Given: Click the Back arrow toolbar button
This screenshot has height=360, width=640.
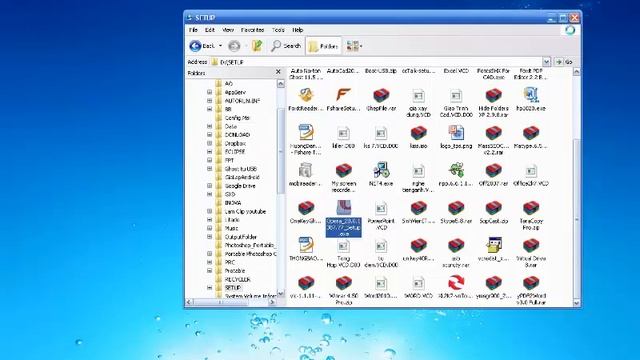Looking at the screenshot, I should pyautogui.click(x=202, y=46).
